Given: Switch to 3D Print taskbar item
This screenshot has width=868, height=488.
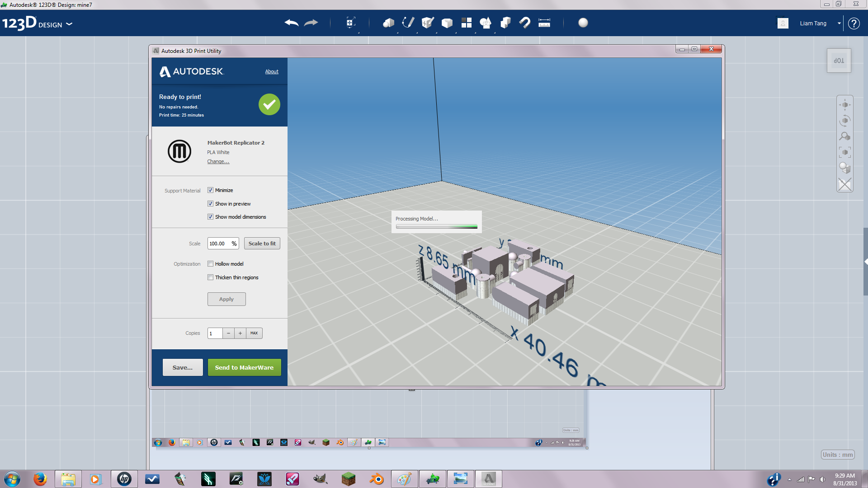Looking at the screenshot, I should [489, 479].
